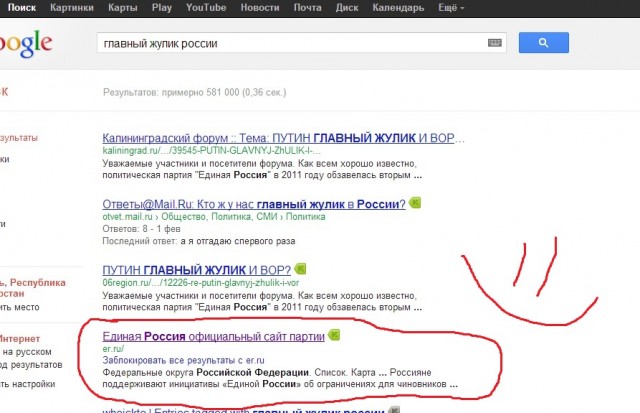Open Календарь in the top bar

coord(398,7)
